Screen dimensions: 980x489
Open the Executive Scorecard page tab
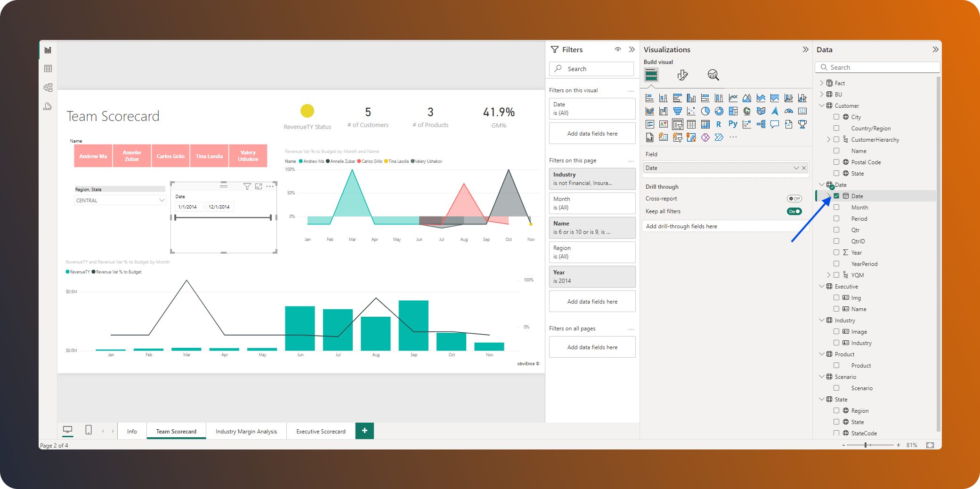[321, 431]
